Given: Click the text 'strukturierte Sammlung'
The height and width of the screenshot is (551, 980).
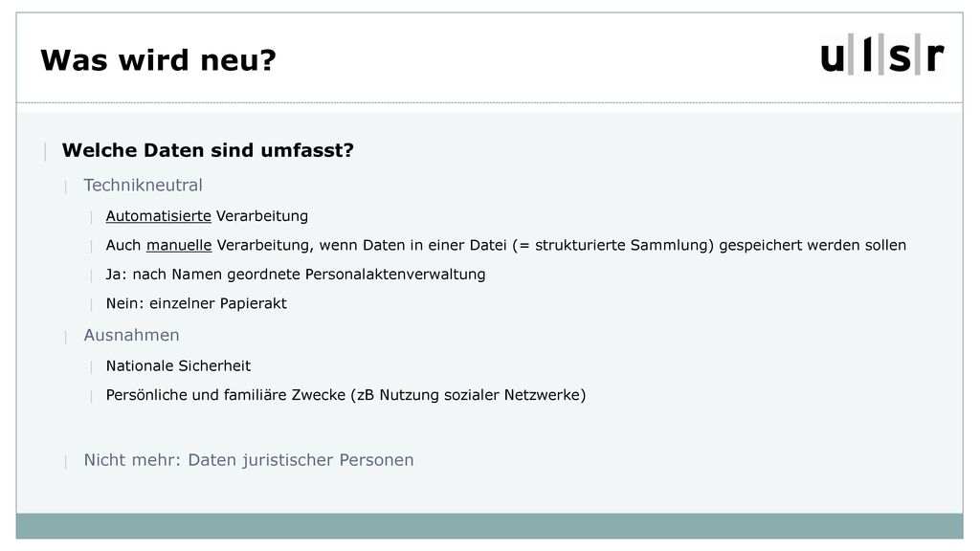Looking at the screenshot, I should click(x=621, y=245).
